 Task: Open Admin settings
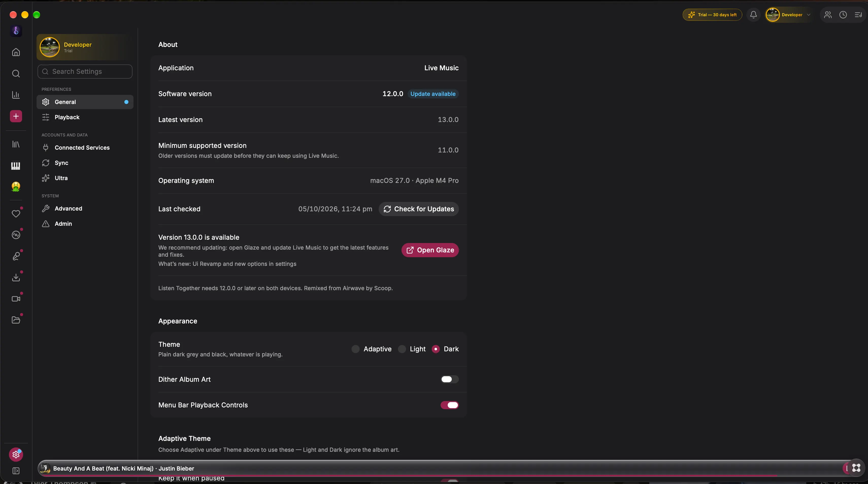pos(85,224)
